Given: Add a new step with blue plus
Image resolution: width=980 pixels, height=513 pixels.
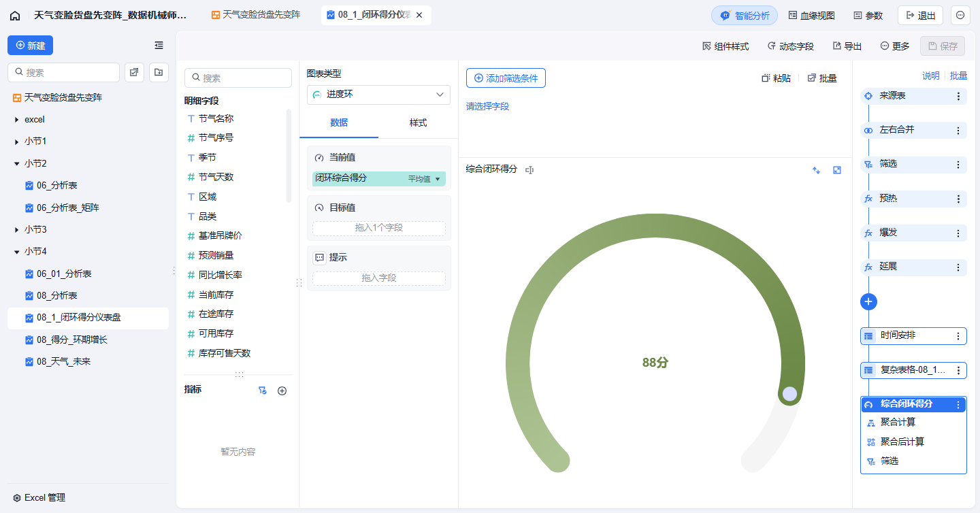Looking at the screenshot, I should click(868, 301).
